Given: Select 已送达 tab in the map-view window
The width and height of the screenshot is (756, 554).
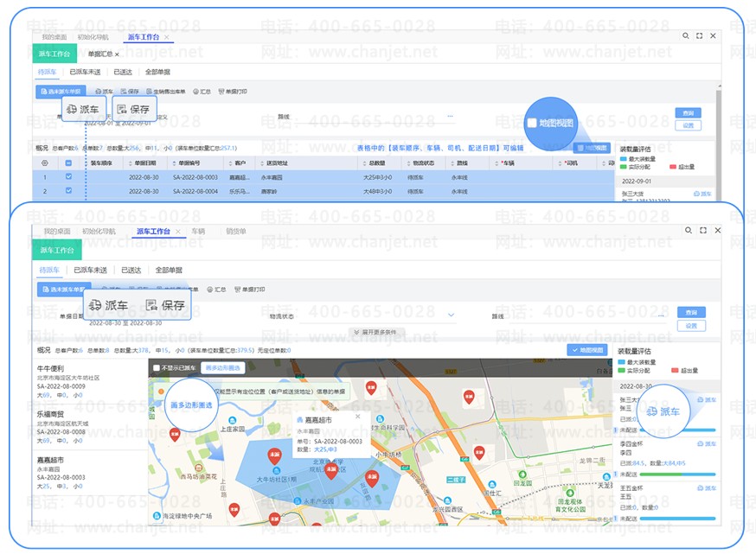Looking at the screenshot, I should pyautogui.click(x=131, y=270).
